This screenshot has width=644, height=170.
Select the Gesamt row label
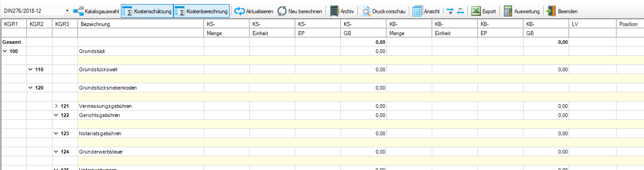tap(12, 42)
